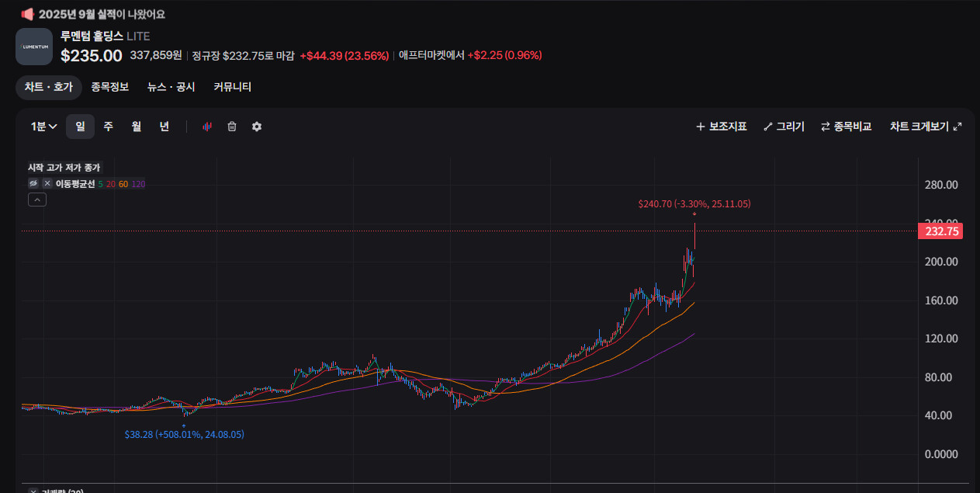The width and height of the screenshot is (980, 493).
Task: Open the 1분 minute interval dropdown
Action: pos(44,127)
